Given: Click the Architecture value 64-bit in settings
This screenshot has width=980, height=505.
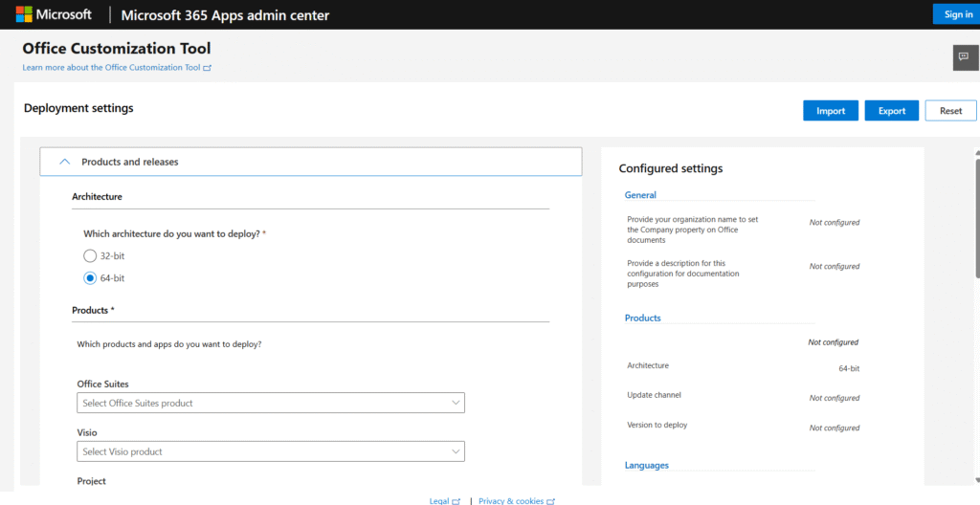Looking at the screenshot, I should [849, 369].
